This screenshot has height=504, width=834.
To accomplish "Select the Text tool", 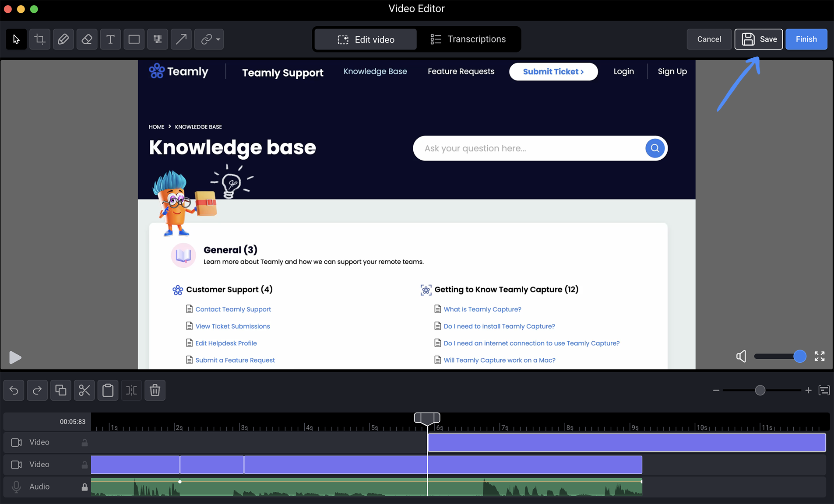I will tap(111, 39).
